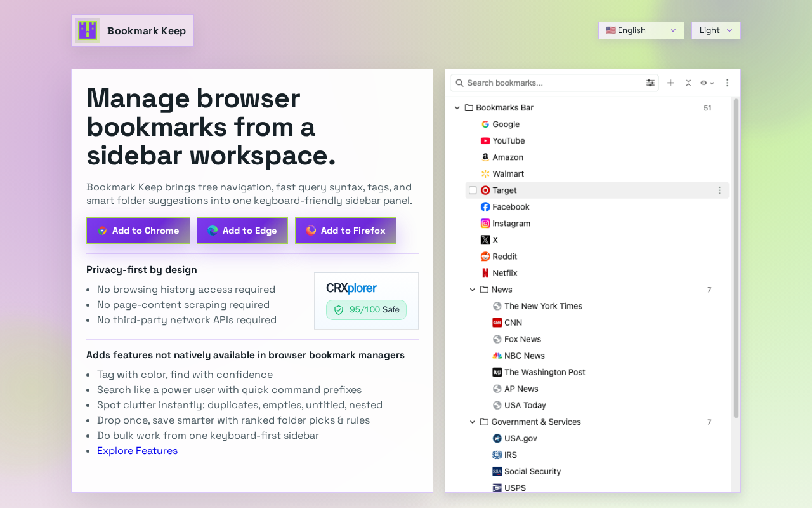Click 'Spot clutter instantly' bullet text
Viewport: 812px width, 508px height.
pyautogui.click(x=240, y=405)
